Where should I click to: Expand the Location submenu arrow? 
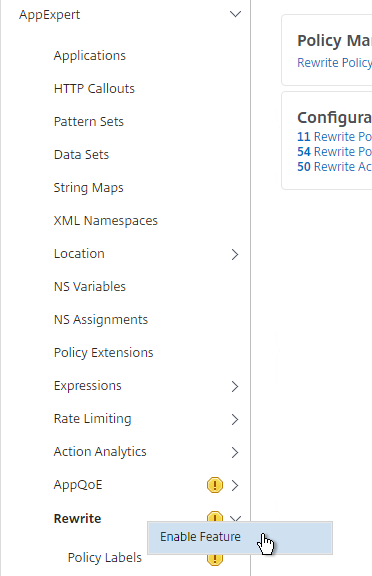coord(235,254)
